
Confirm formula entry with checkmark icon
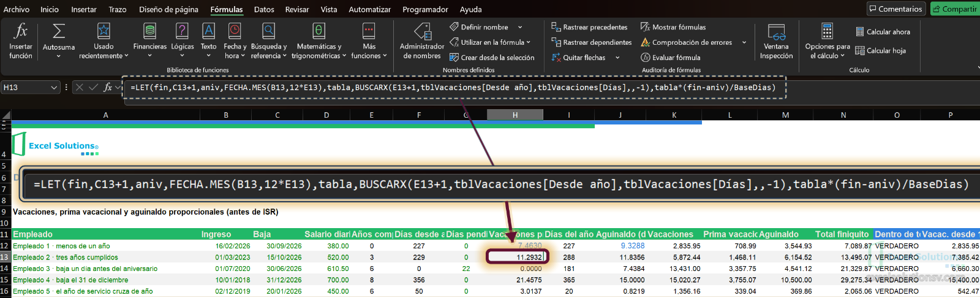coord(93,87)
